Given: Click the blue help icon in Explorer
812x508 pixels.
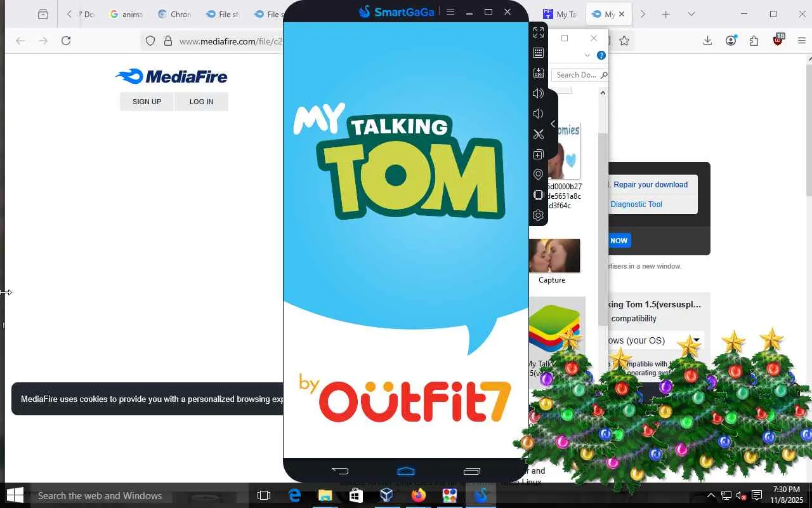Looking at the screenshot, I should coord(601,55).
